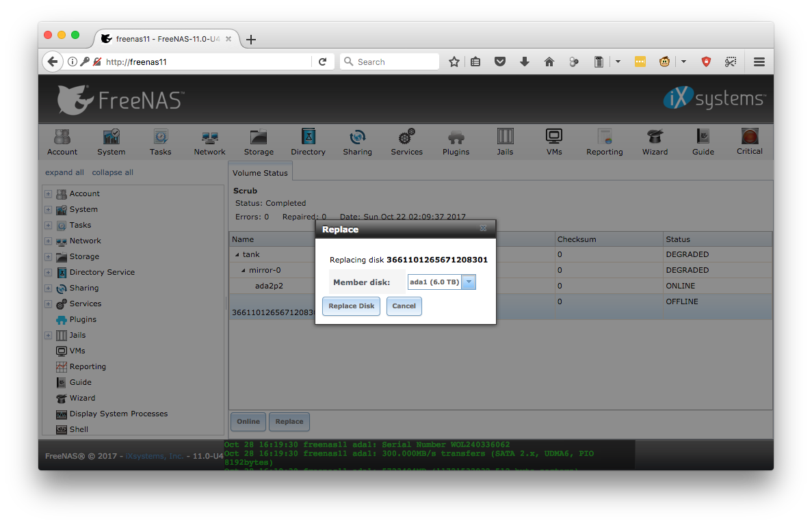Open Reporting in the sidebar tree
Viewport: 812px width, 525px height.
point(88,366)
